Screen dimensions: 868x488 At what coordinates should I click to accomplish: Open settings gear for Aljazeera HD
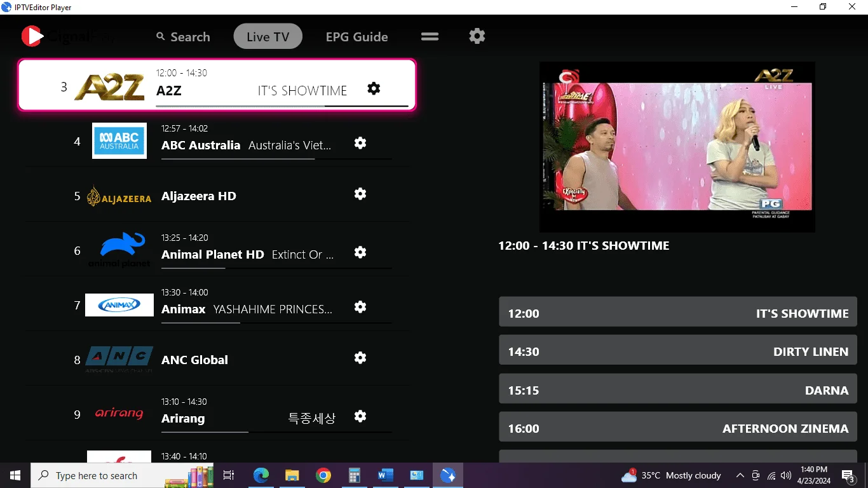click(x=360, y=194)
